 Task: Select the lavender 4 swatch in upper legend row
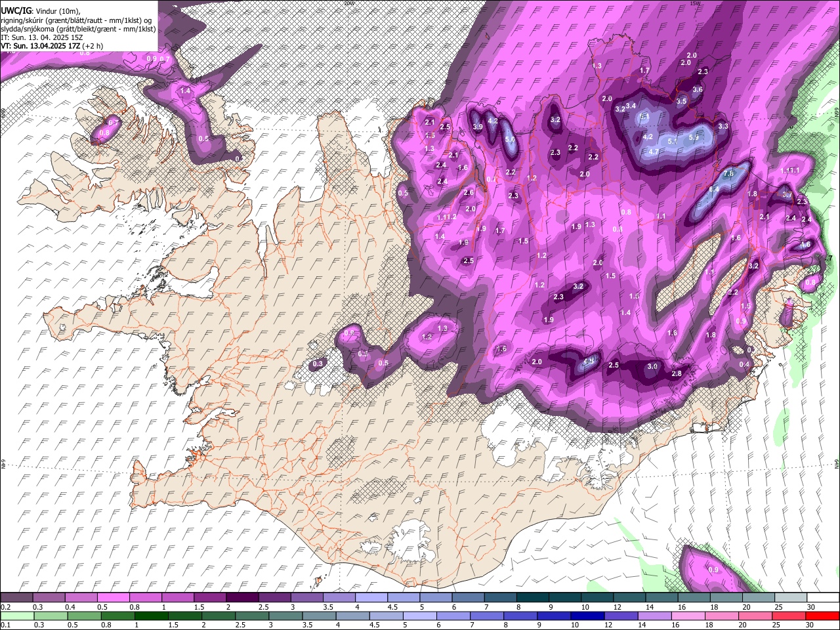[x=371, y=597]
